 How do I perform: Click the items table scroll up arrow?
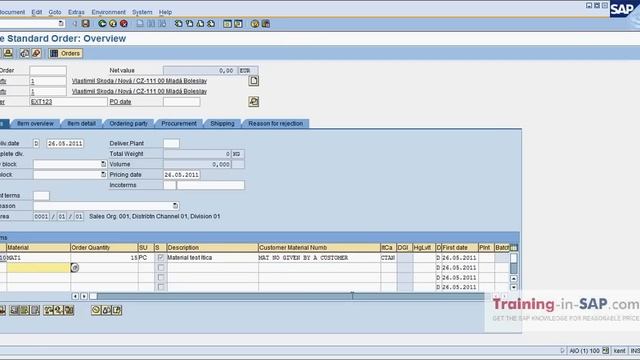(514, 278)
